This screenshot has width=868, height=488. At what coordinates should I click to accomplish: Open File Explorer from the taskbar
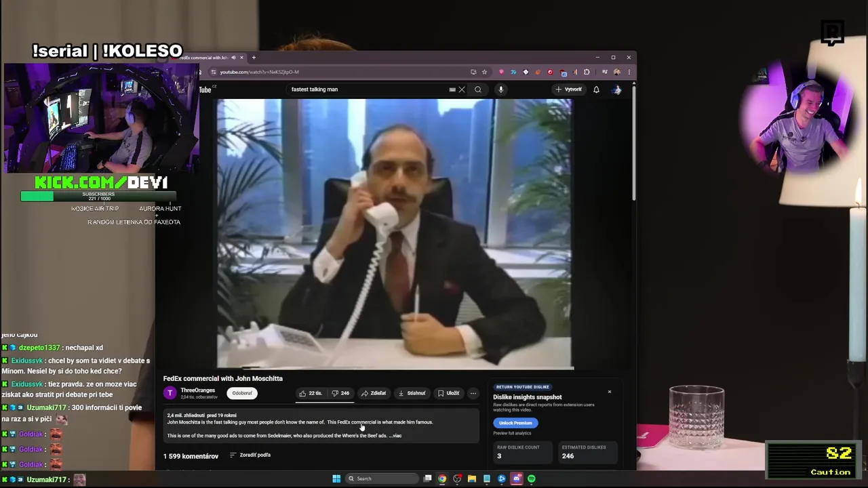[x=472, y=479]
